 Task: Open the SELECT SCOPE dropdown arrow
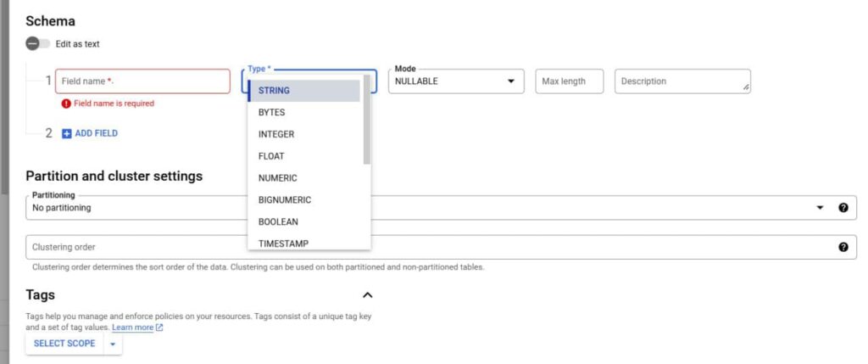click(113, 344)
